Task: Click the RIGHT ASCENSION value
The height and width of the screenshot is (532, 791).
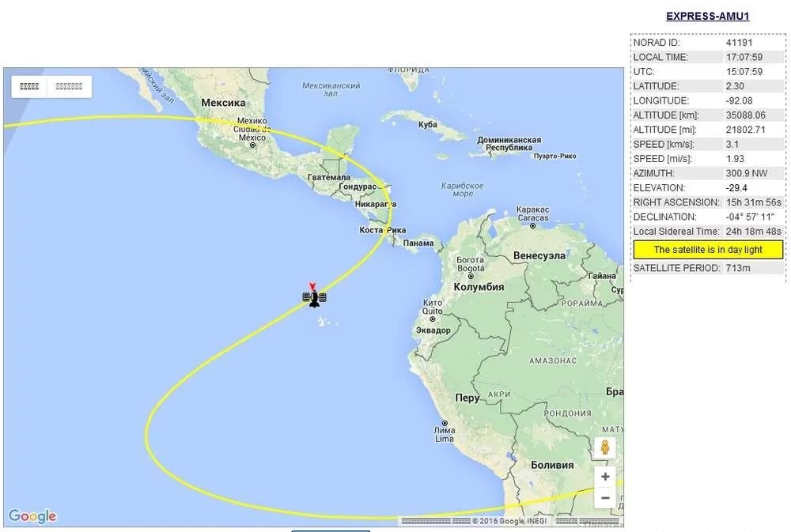Action: pos(754,202)
